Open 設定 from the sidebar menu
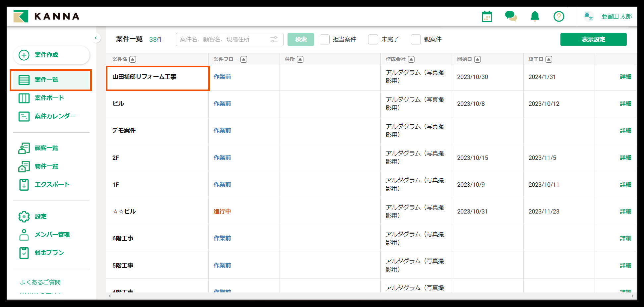The height and width of the screenshot is (307, 644). point(40,216)
